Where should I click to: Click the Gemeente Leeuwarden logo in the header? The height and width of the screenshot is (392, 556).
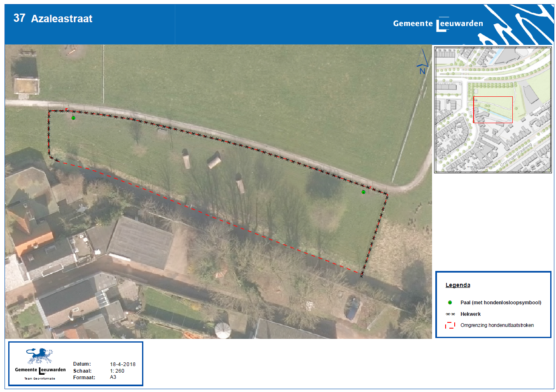(438, 24)
